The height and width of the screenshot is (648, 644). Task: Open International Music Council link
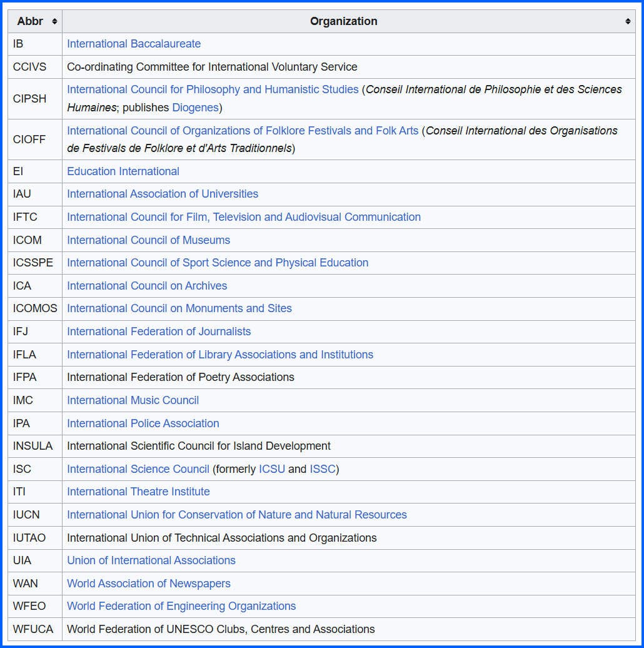coord(133,400)
